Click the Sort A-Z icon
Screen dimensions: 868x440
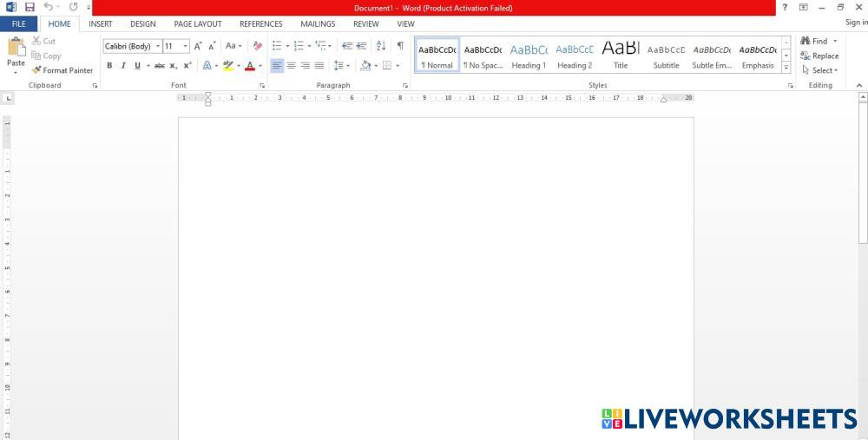pos(381,46)
